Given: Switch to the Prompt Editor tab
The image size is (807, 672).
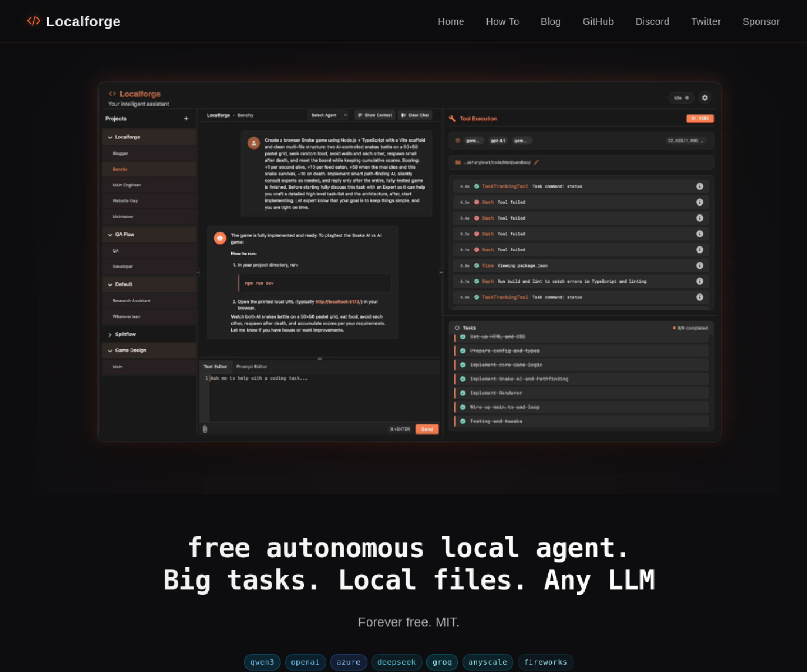Looking at the screenshot, I should tap(252, 367).
